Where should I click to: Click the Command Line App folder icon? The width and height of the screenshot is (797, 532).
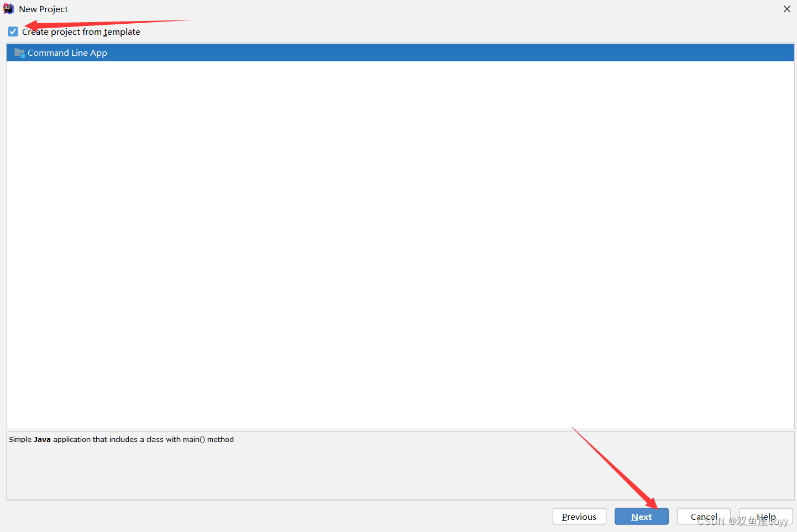pyautogui.click(x=19, y=53)
